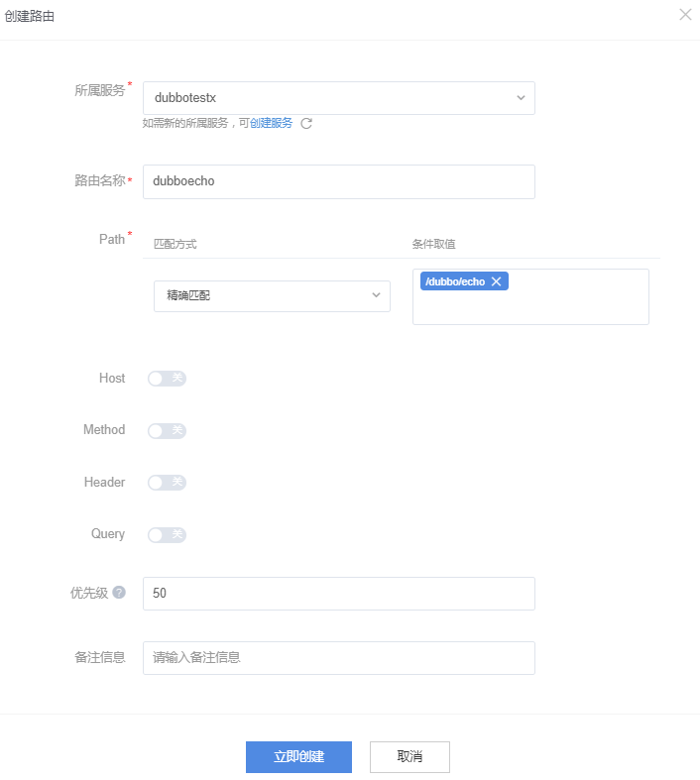Switch on the Query toggle

167,535
